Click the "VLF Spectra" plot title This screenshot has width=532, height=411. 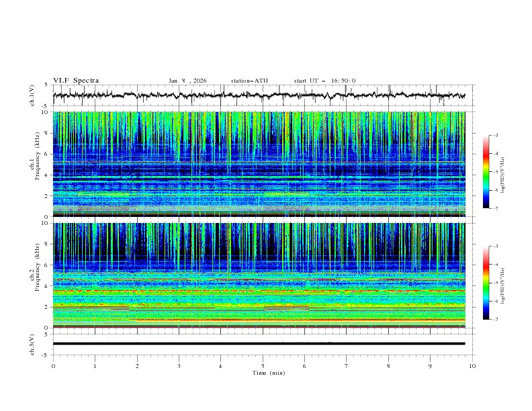coord(76,81)
